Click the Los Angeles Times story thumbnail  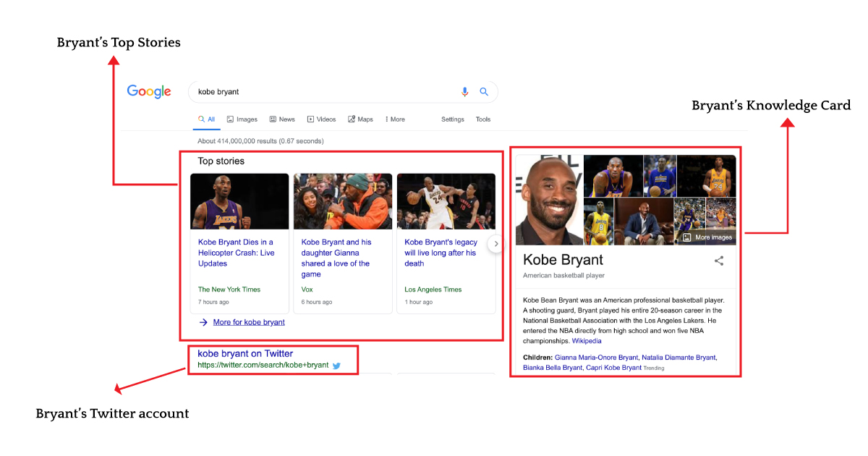pos(446,201)
